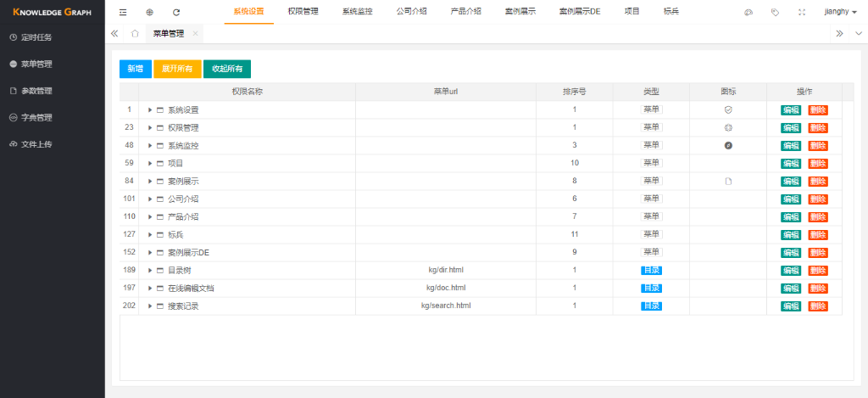Open 系统监控 top menu item

[357, 12]
